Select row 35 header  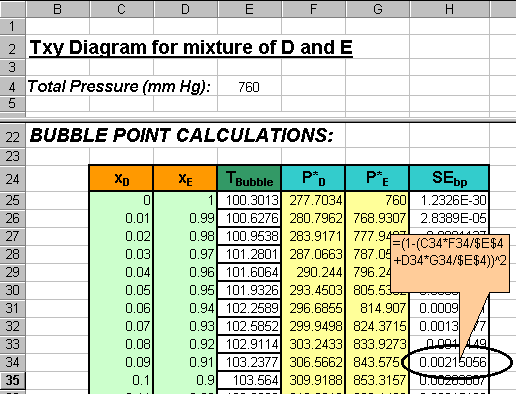pos(12,380)
